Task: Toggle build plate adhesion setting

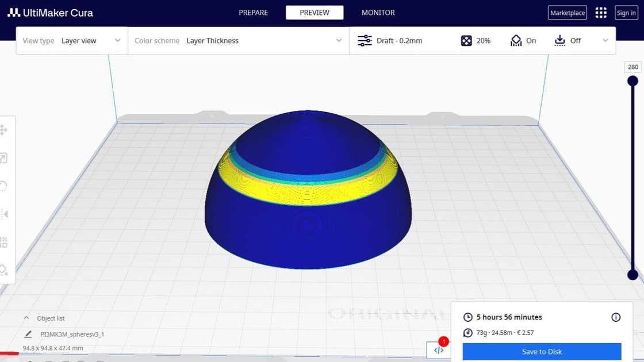Action: pos(566,40)
